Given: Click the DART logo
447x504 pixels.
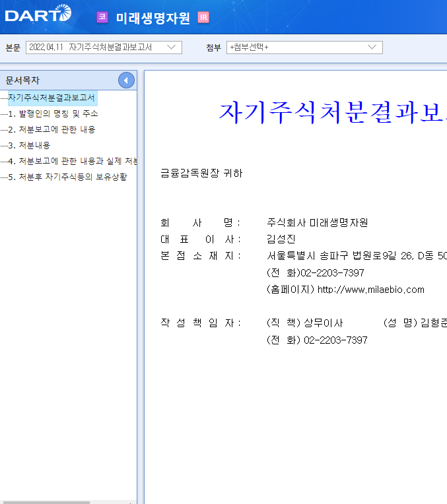Looking at the screenshot, I should tap(38, 14).
